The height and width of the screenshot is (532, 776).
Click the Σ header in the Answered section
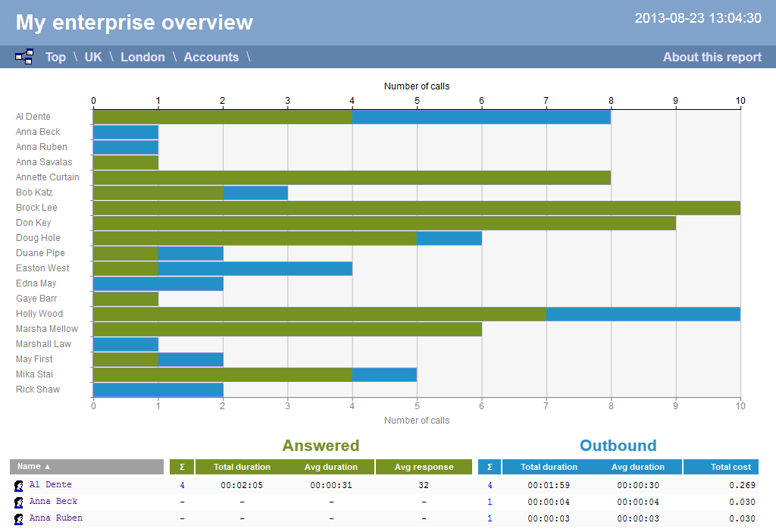coord(181,467)
